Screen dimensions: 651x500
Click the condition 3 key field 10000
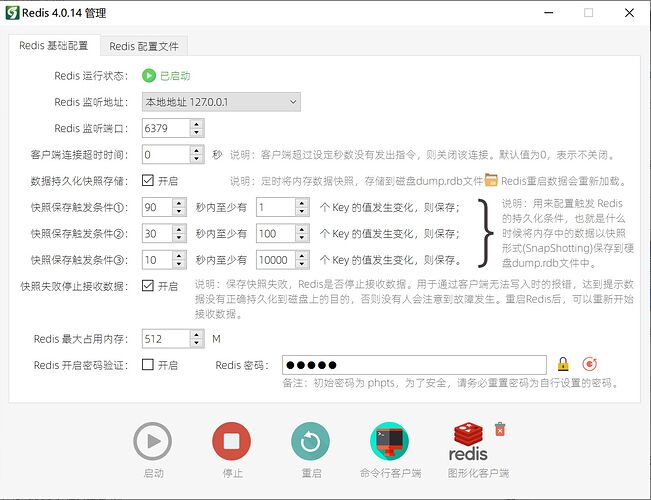point(276,260)
